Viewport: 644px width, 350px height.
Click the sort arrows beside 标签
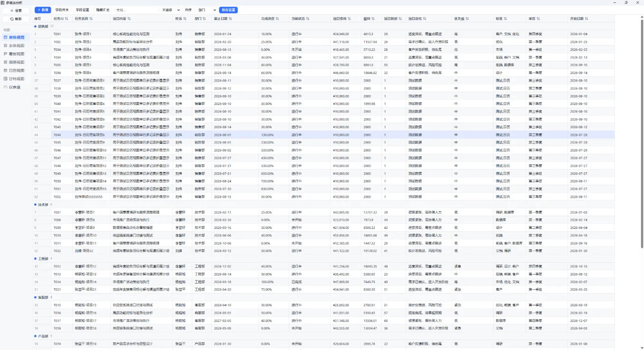505,19
